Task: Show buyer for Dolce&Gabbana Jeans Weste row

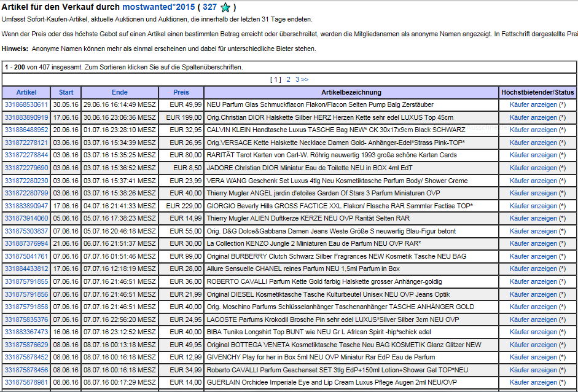Action: [x=533, y=231]
